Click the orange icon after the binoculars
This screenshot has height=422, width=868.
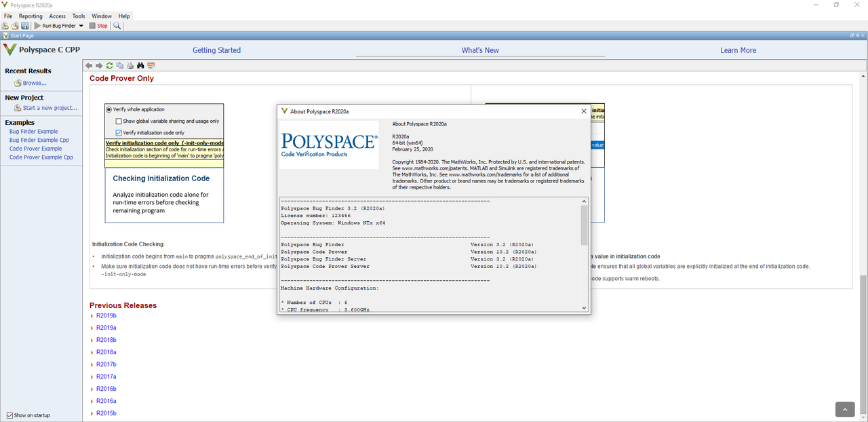coord(151,66)
